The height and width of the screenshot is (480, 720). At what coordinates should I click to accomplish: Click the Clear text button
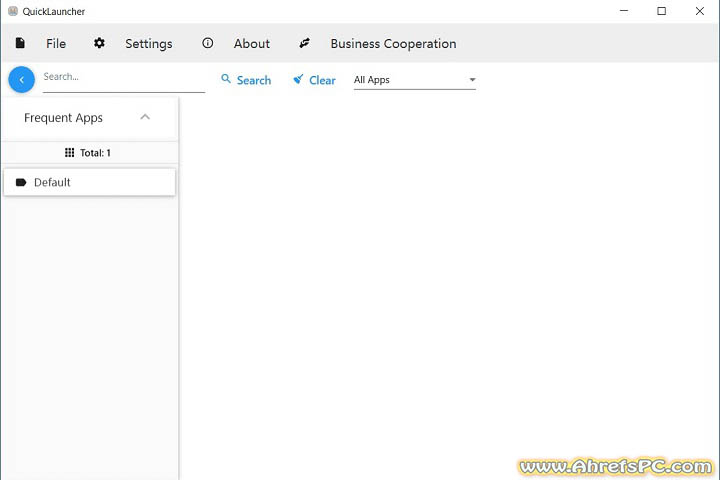322,80
